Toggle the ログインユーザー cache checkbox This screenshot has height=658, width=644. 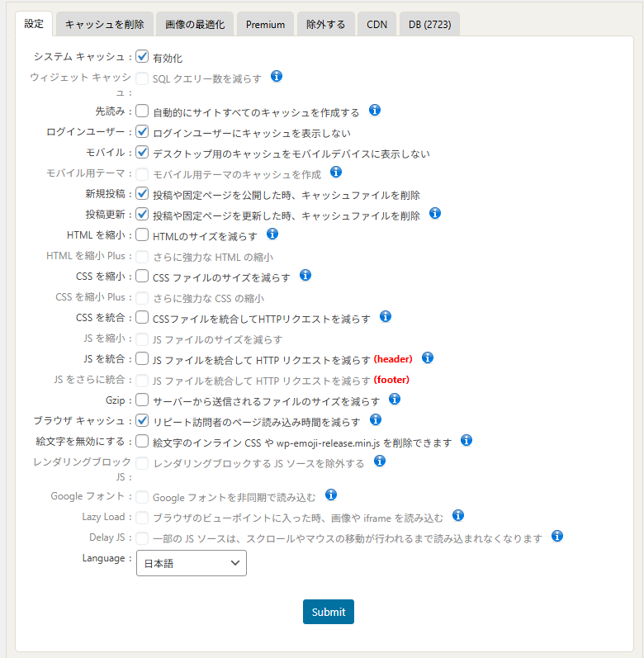click(x=142, y=132)
